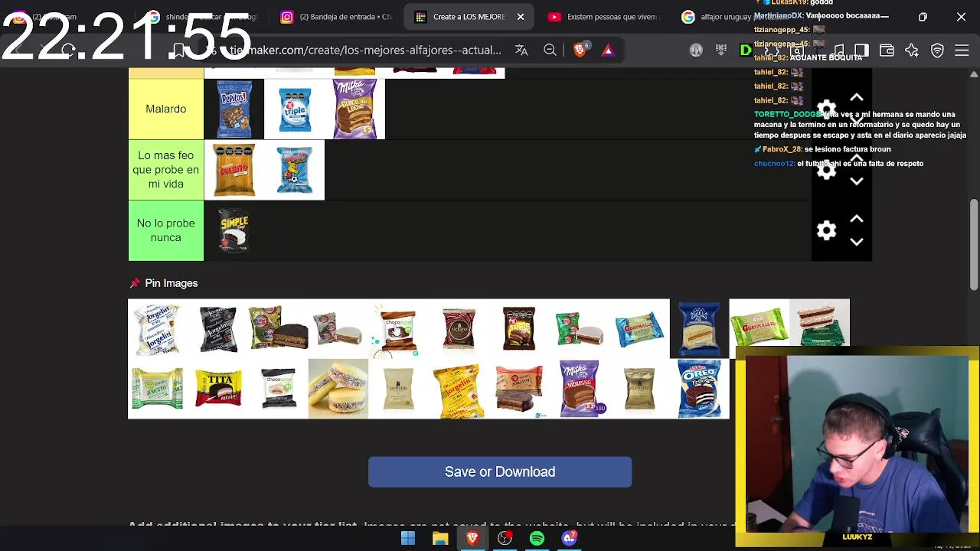
Task: Click the tiermaker.com URL in address bar
Action: tap(366, 50)
